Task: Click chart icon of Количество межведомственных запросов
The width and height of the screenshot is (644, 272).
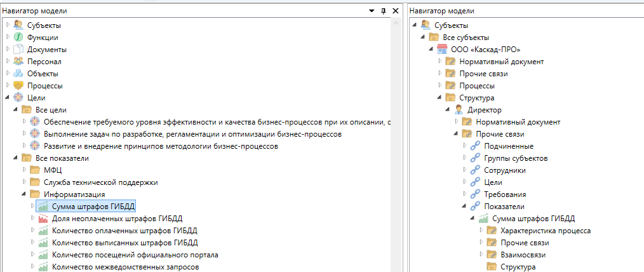Action: (x=43, y=267)
